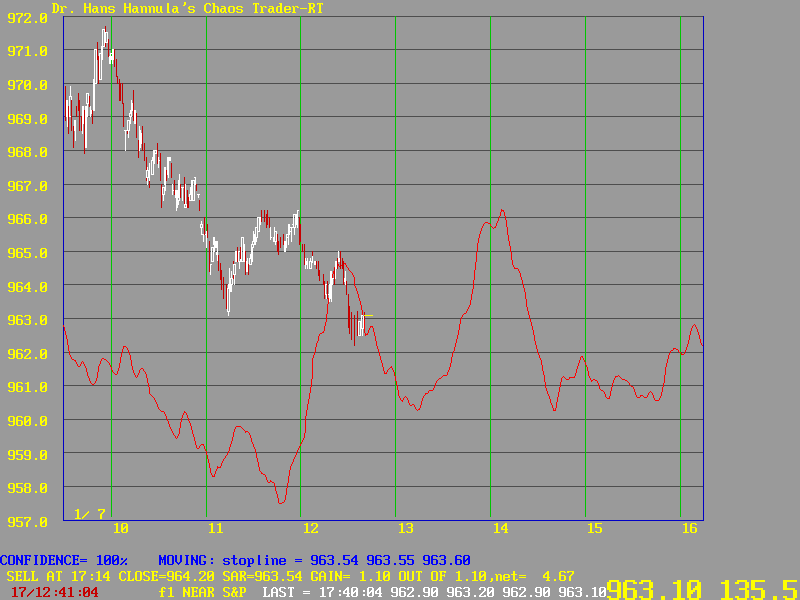
Task: Click the '1/ 7' date label in chart corner
Action: point(90,514)
